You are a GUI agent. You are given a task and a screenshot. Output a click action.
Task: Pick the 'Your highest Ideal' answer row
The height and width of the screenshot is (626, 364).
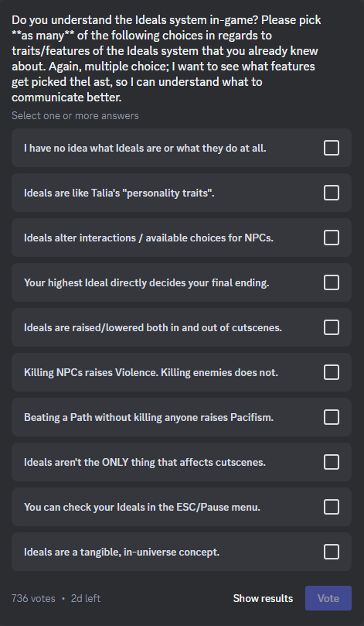[182, 282]
